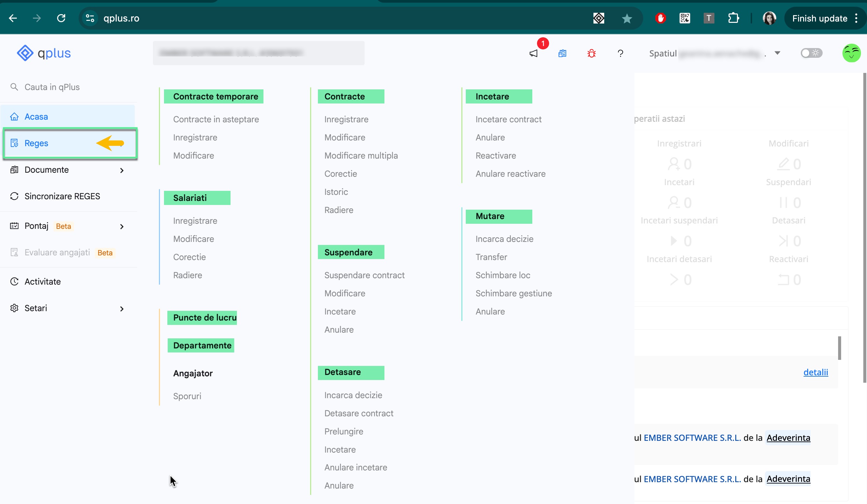Open help question mark icon
This screenshot has width=867, height=504.
[x=620, y=53]
